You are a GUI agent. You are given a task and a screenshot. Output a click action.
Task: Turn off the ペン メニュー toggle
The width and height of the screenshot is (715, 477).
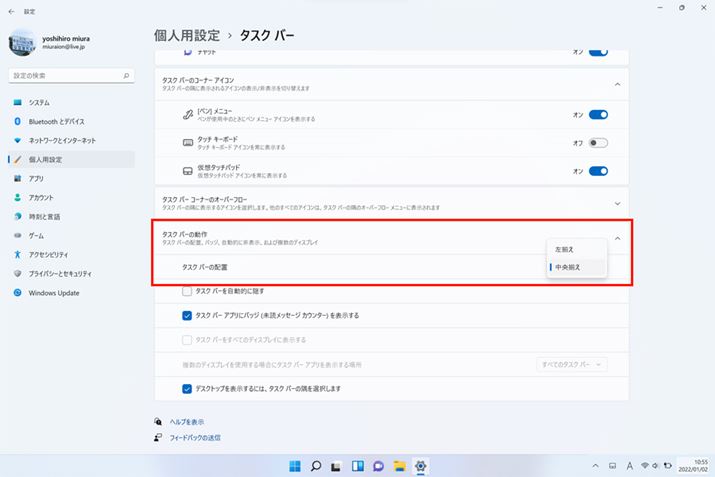598,115
